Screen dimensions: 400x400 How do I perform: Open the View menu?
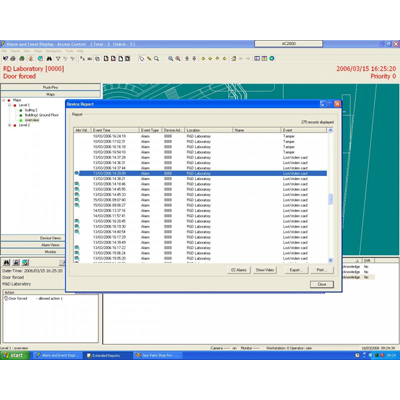[x=27, y=51]
